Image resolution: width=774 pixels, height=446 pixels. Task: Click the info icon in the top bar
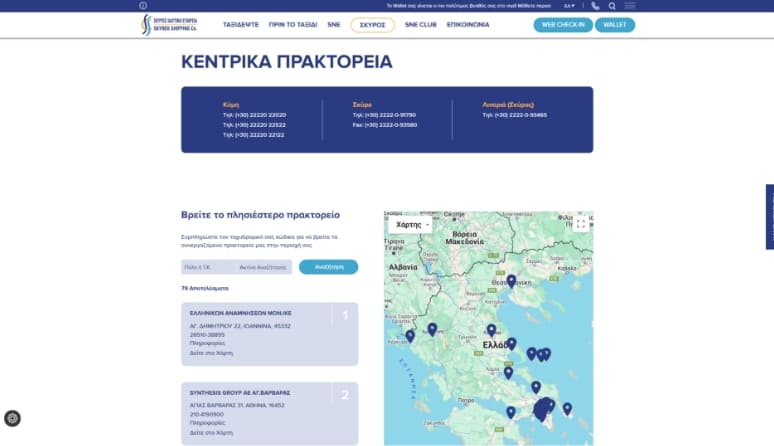143,5
